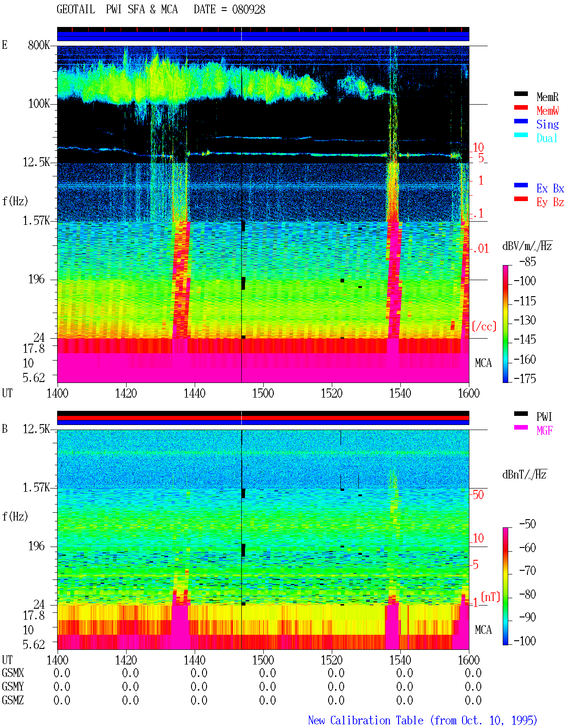Click the GSMZ row label

click(x=13, y=700)
